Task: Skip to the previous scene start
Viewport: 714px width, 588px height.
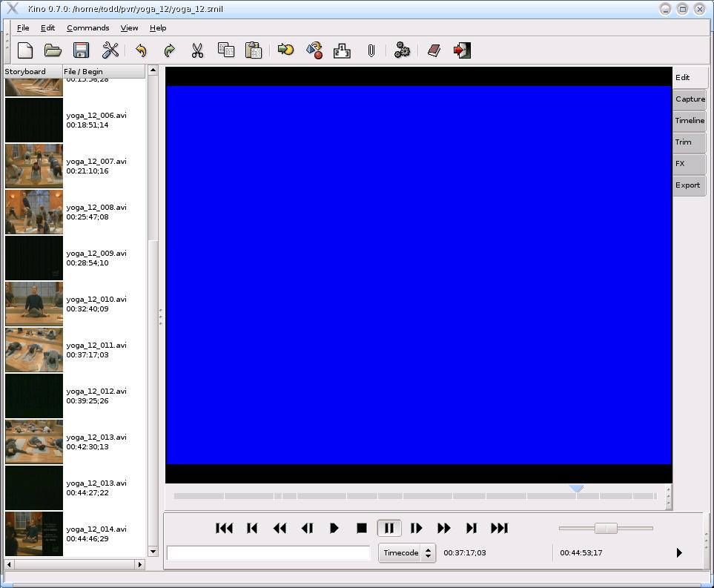Action: pyautogui.click(x=252, y=529)
